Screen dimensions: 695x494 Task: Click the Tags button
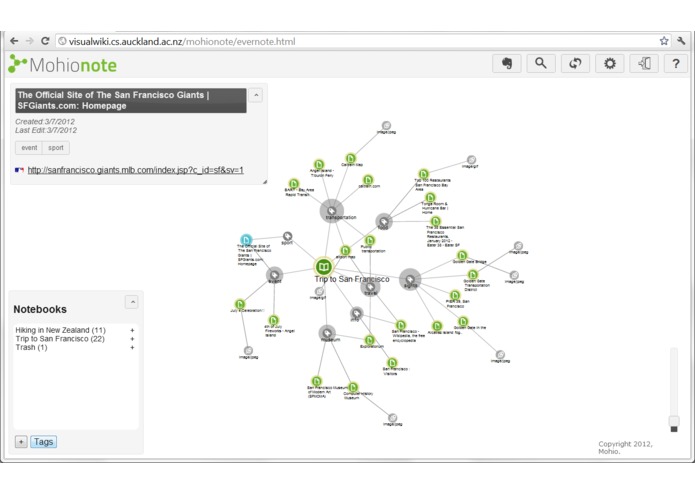click(43, 442)
